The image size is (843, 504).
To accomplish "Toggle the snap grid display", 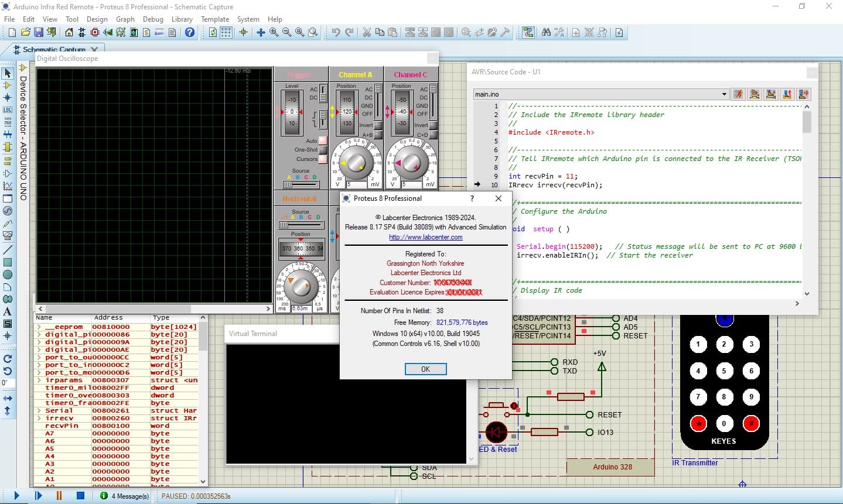I will 226,33.
